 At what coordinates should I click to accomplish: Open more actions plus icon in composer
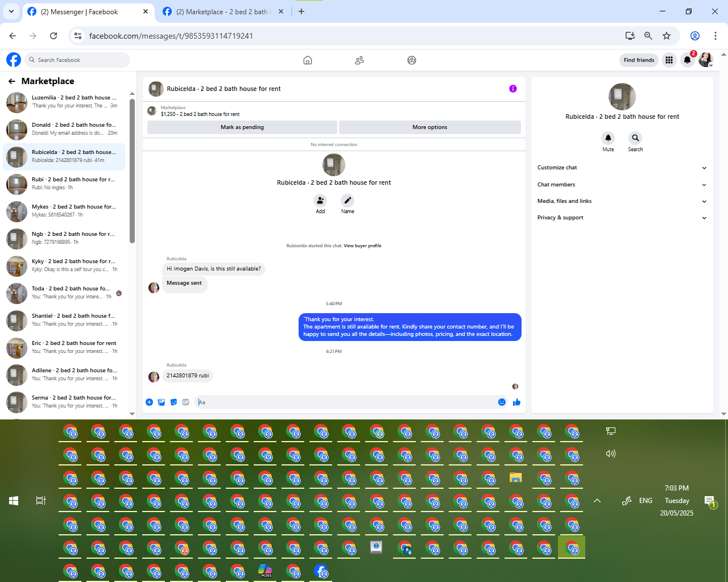[149, 402]
